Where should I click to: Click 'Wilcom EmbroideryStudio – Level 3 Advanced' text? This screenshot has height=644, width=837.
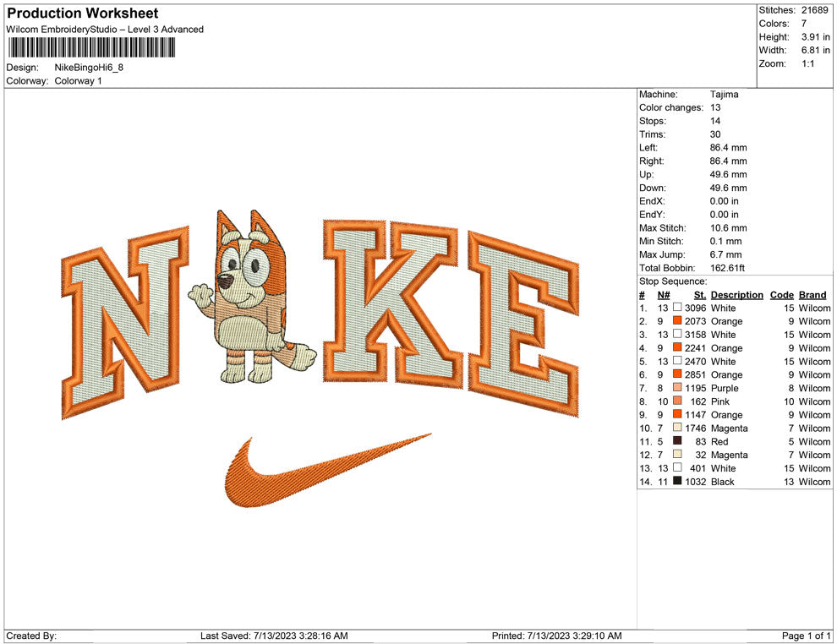(x=105, y=30)
